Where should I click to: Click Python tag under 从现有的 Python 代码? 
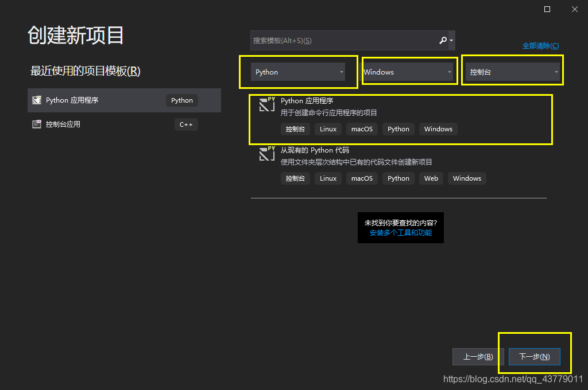(399, 178)
